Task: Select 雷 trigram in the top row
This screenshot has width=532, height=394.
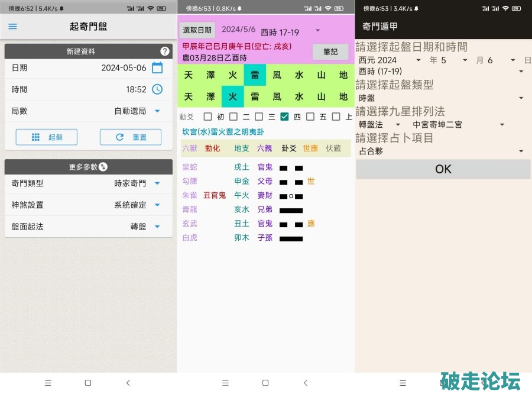Action: tap(255, 75)
